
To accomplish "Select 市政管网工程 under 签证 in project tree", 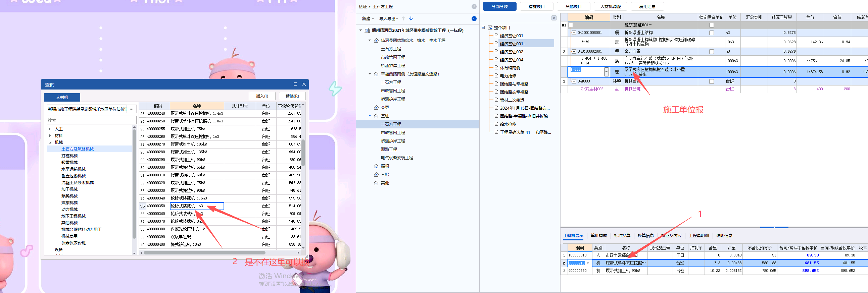I will (x=393, y=132).
